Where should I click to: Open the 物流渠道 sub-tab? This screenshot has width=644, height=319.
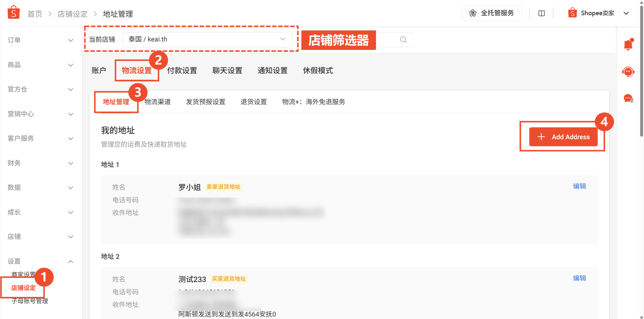(158, 102)
